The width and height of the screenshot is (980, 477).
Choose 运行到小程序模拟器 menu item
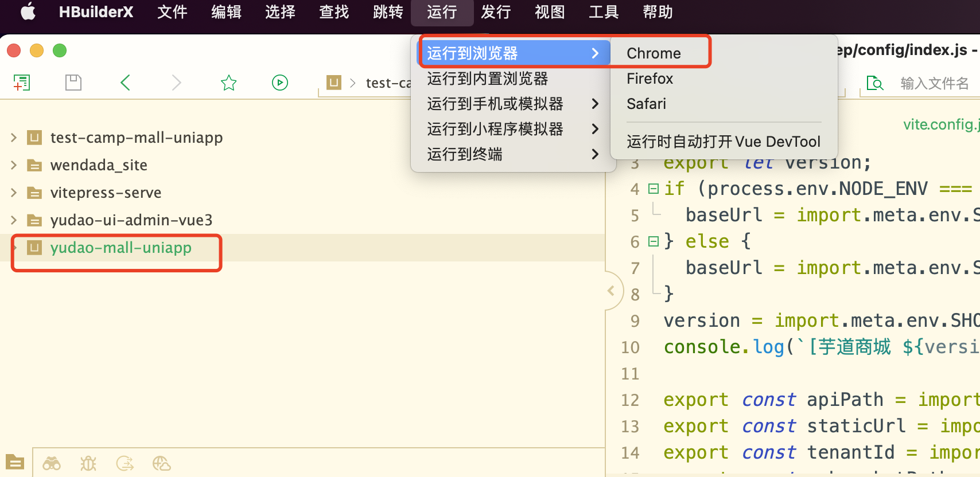[513, 129]
